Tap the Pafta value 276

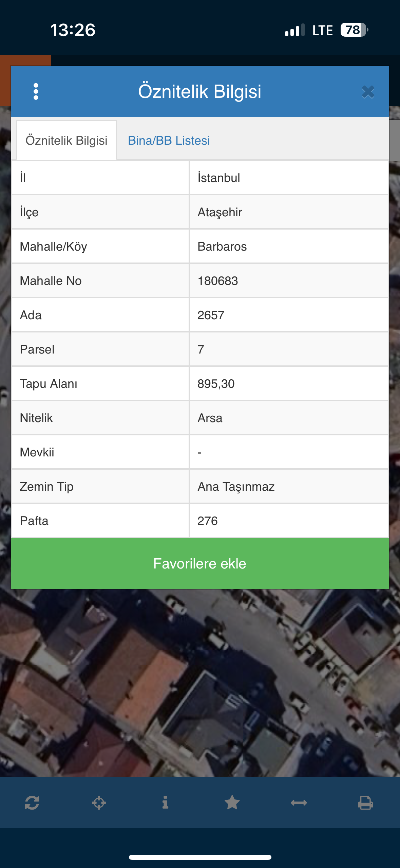point(208,521)
